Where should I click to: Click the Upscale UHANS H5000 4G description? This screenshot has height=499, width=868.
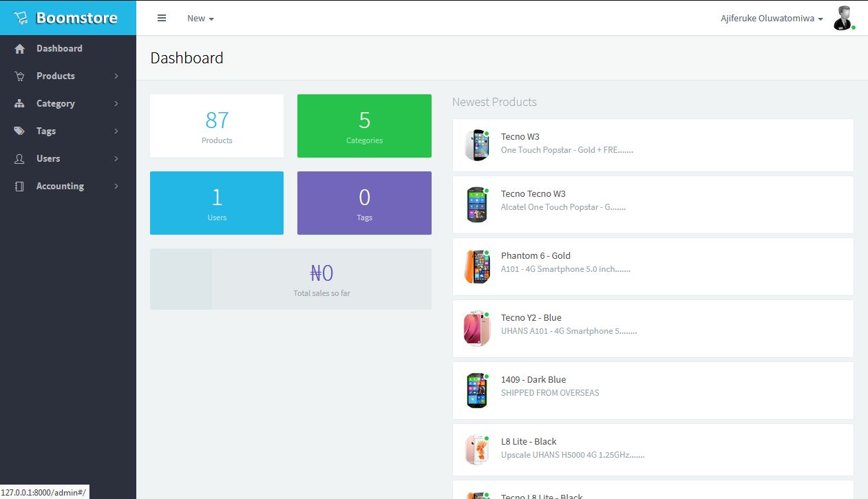coord(573,455)
